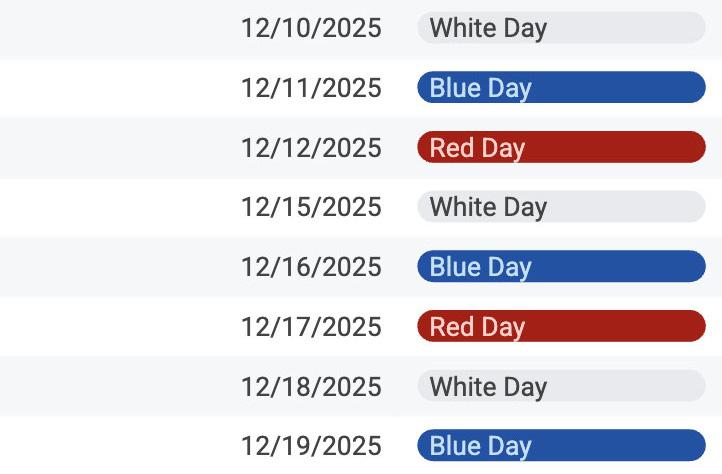Select the 12/18/2025 date cell
The image size is (722, 474).
tap(311, 386)
